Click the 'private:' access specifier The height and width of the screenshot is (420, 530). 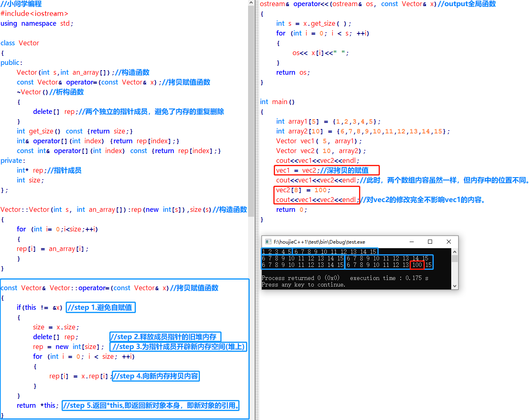pyautogui.click(x=13, y=160)
